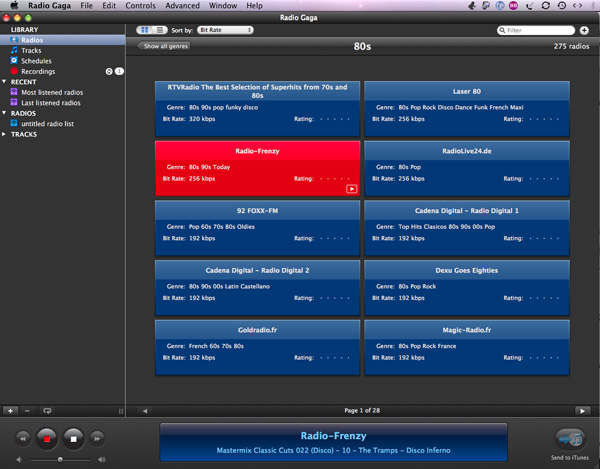The width and height of the screenshot is (600, 469).
Task: Open the Controls menu
Action: 140,6
